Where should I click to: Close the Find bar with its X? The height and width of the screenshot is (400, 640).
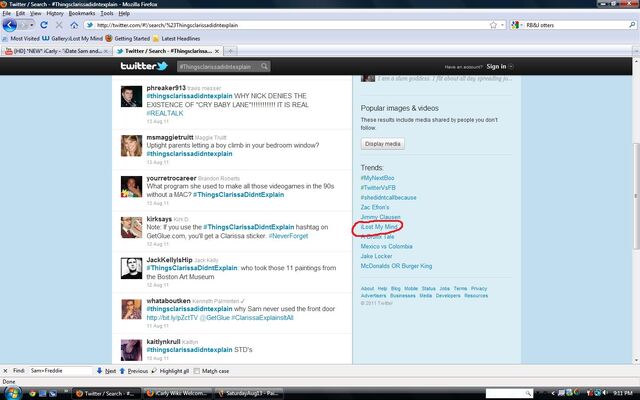coord(5,371)
